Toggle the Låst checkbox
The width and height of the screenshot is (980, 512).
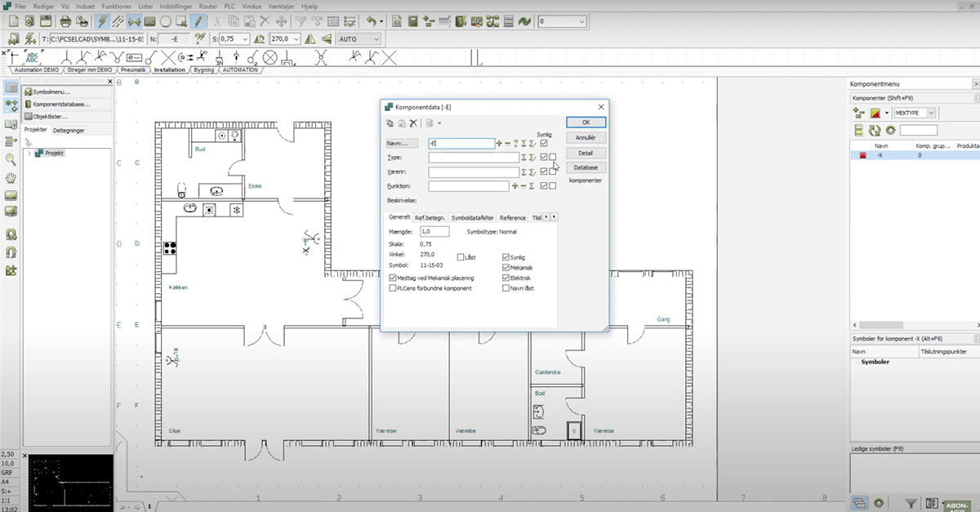pyautogui.click(x=461, y=257)
